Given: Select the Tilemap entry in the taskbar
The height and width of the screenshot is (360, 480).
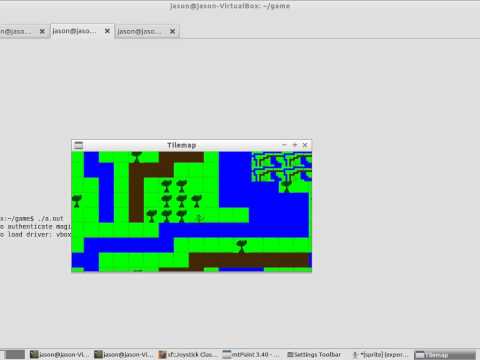Looking at the screenshot, I should 445,355.
